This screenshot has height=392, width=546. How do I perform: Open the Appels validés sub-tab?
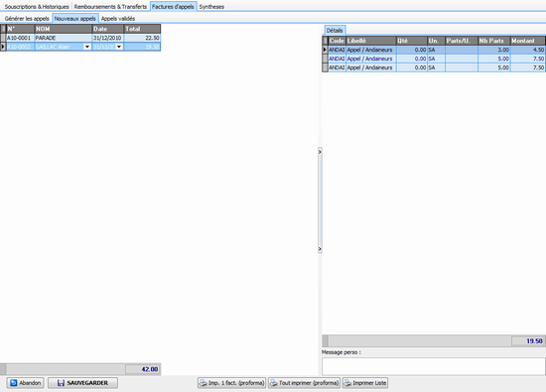point(118,19)
